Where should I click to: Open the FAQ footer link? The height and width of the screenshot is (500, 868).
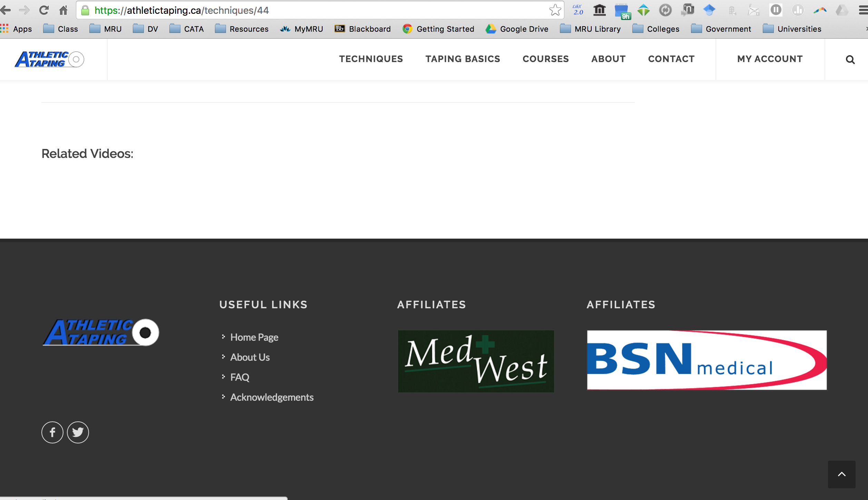click(239, 377)
